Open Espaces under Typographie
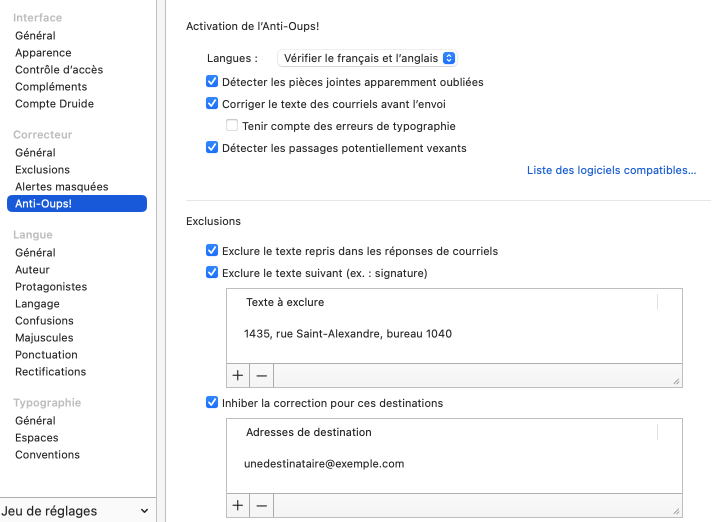The image size is (724, 522). pyautogui.click(x=37, y=438)
